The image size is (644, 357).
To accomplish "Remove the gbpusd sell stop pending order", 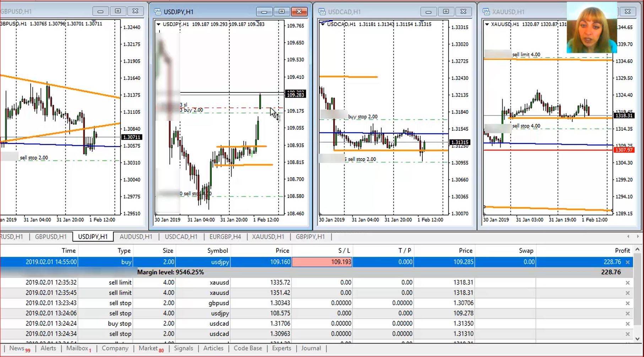I will tap(628, 303).
